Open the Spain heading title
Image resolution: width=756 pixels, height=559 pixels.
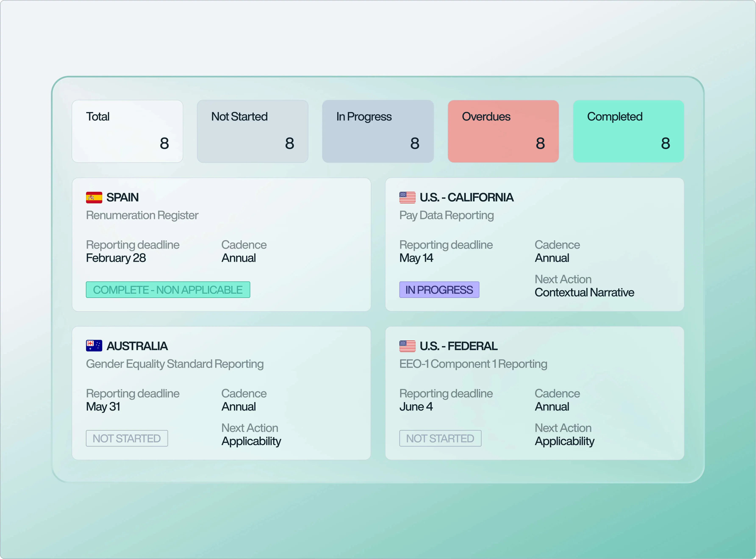[x=122, y=197]
